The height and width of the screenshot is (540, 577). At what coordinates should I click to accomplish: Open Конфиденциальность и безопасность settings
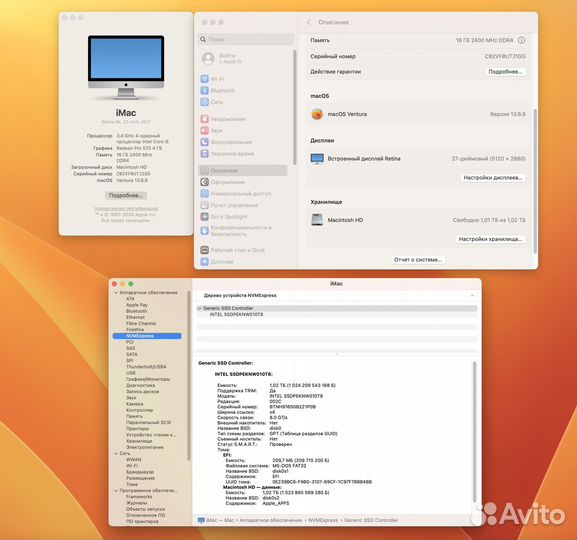236,231
